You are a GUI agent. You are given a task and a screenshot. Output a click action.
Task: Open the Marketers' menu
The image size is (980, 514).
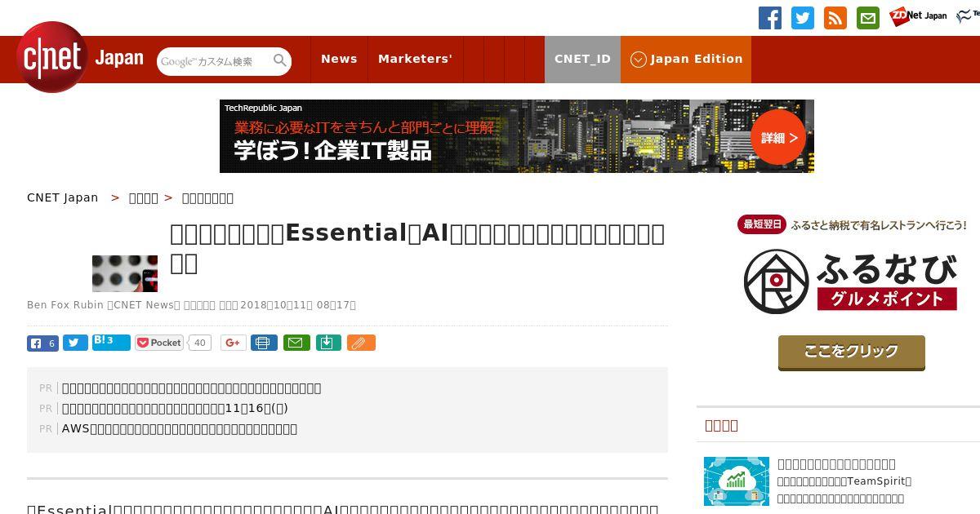pos(415,59)
